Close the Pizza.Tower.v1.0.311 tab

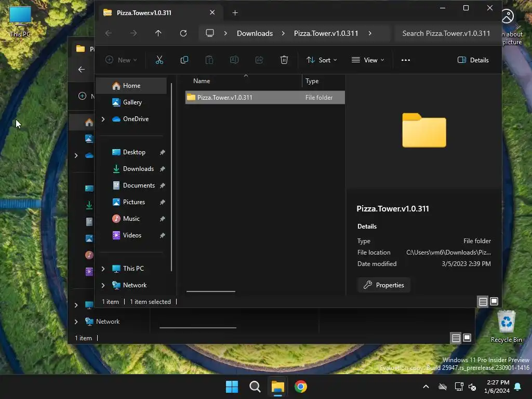212,12
